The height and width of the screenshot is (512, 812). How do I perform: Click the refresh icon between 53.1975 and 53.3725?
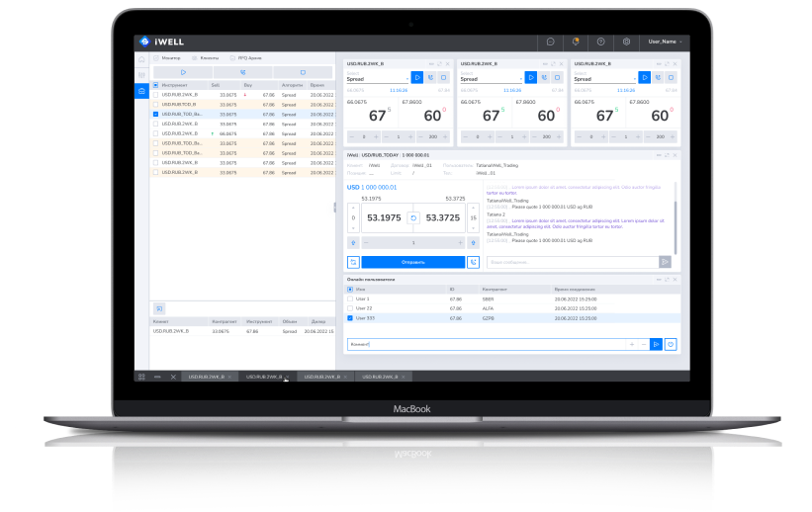click(x=413, y=217)
